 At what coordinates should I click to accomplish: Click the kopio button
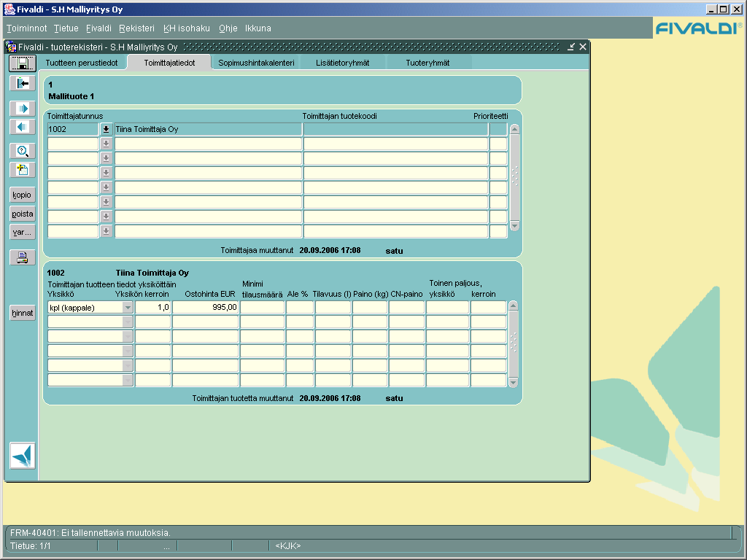click(x=23, y=195)
